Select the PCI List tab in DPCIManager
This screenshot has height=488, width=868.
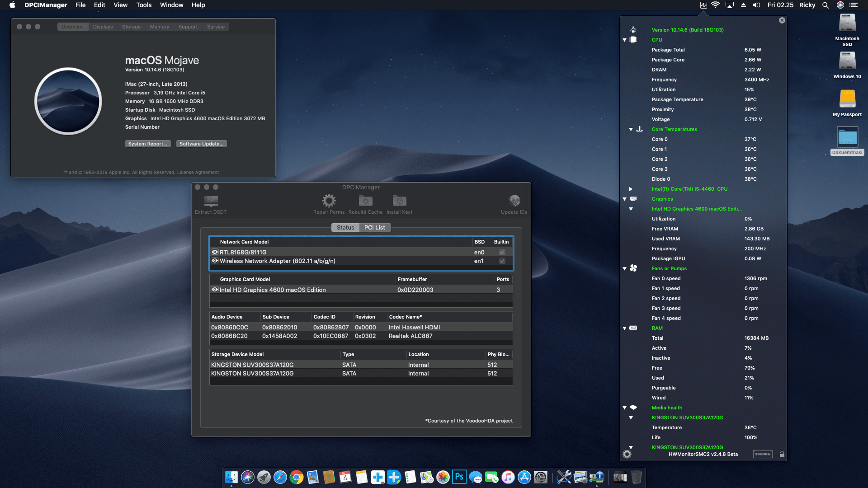pyautogui.click(x=375, y=227)
